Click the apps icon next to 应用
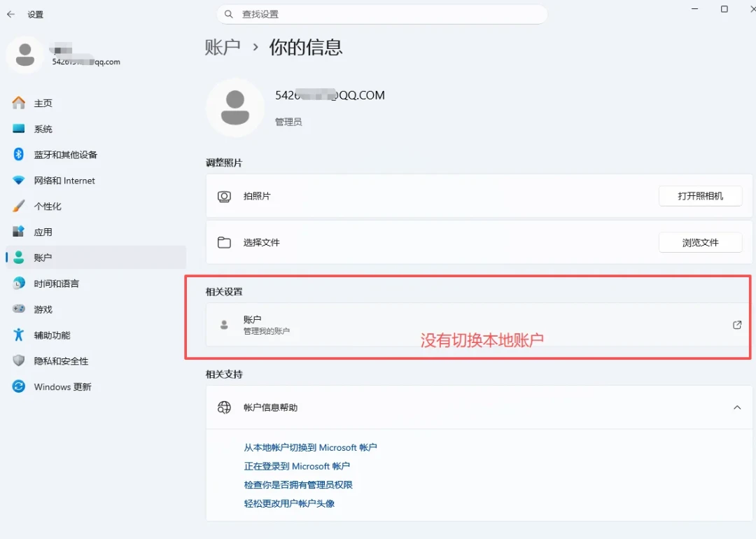756x539 pixels. point(19,232)
